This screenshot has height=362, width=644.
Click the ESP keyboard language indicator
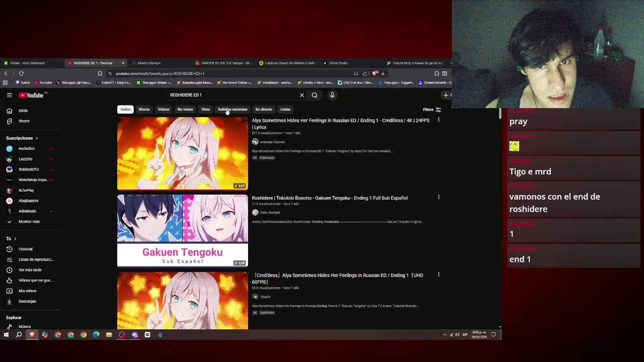pyautogui.click(x=465, y=335)
